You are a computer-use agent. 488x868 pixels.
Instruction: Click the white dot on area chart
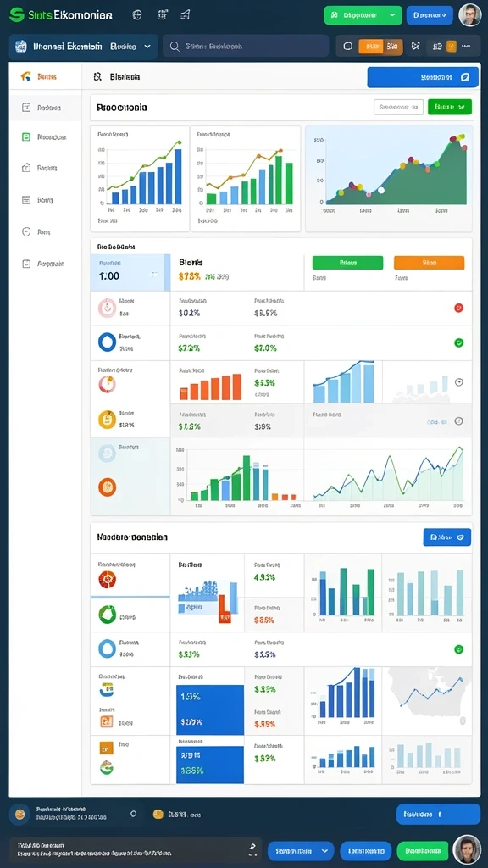[380, 191]
